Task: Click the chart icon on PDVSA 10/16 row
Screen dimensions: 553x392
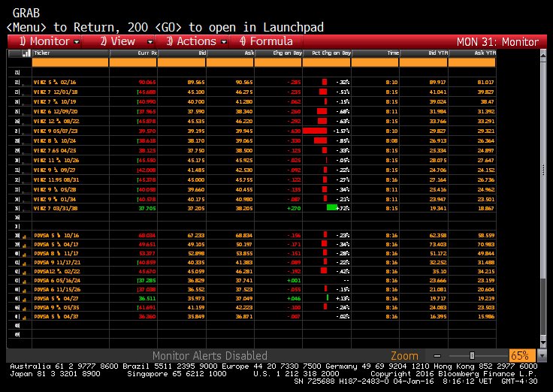Action: click(x=25, y=236)
